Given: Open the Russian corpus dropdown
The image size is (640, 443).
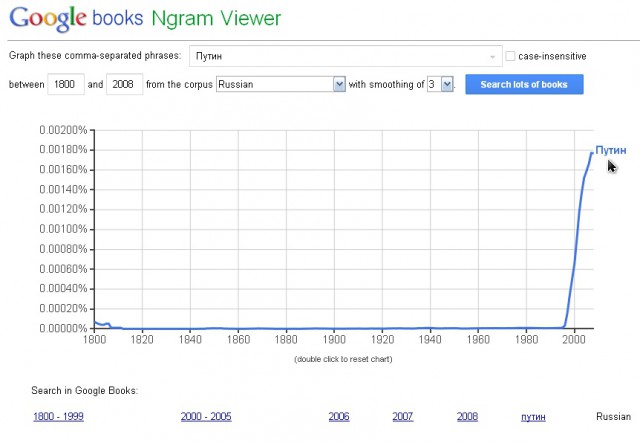Looking at the screenshot, I should pos(281,84).
